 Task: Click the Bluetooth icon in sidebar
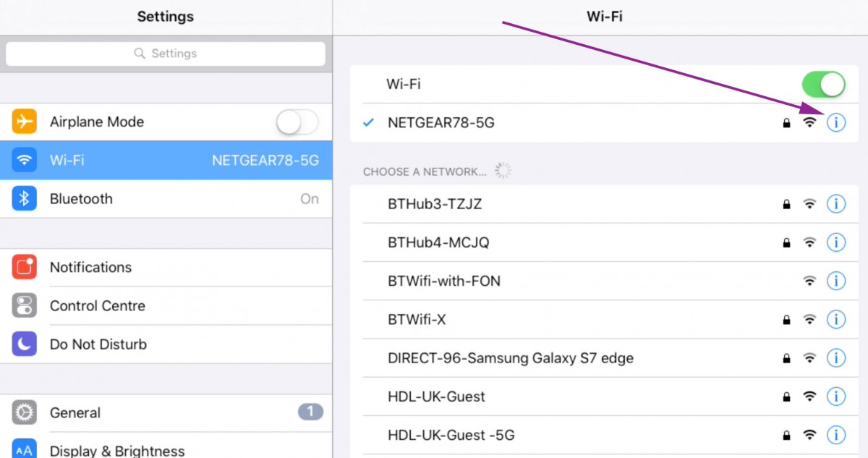[25, 198]
